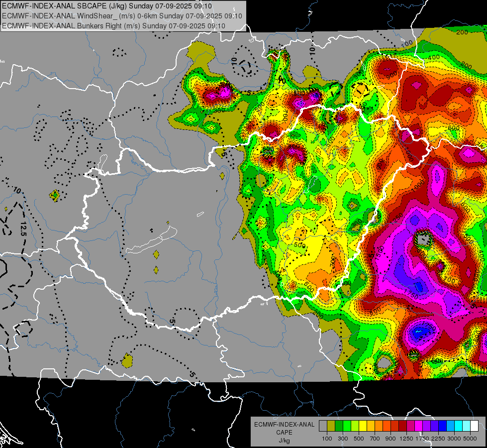Viewport: 487px width, 448px height.
Task: Pick the amber legend swatch after yellow
Action: [371, 426]
